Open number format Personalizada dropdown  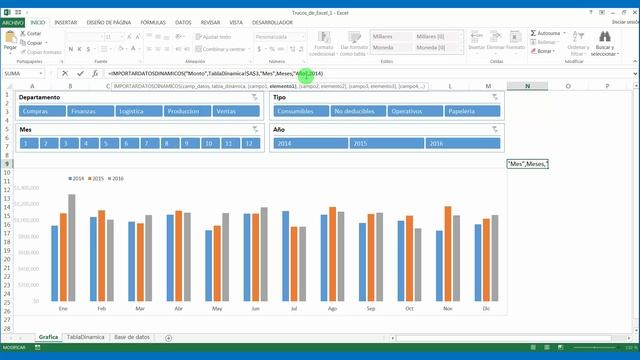302,37
